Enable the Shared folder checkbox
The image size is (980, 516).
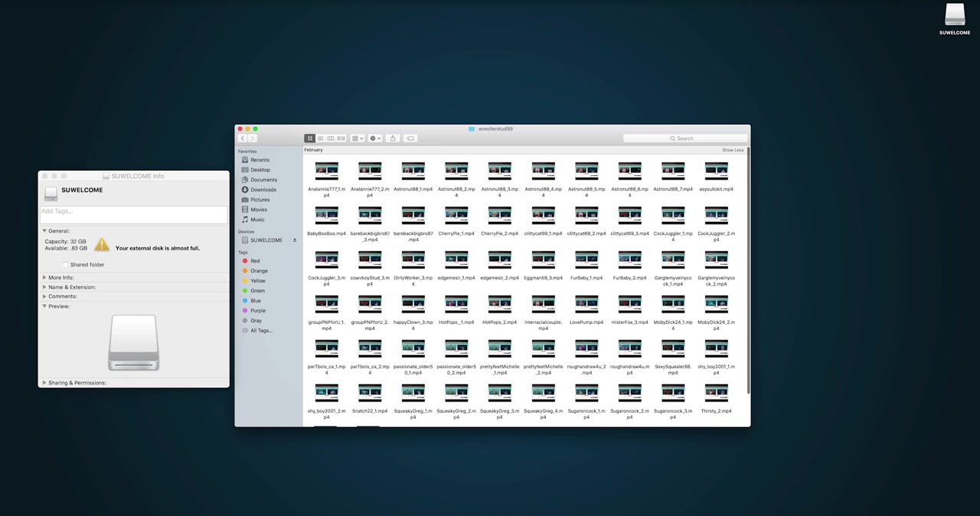click(x=66, y=265)
